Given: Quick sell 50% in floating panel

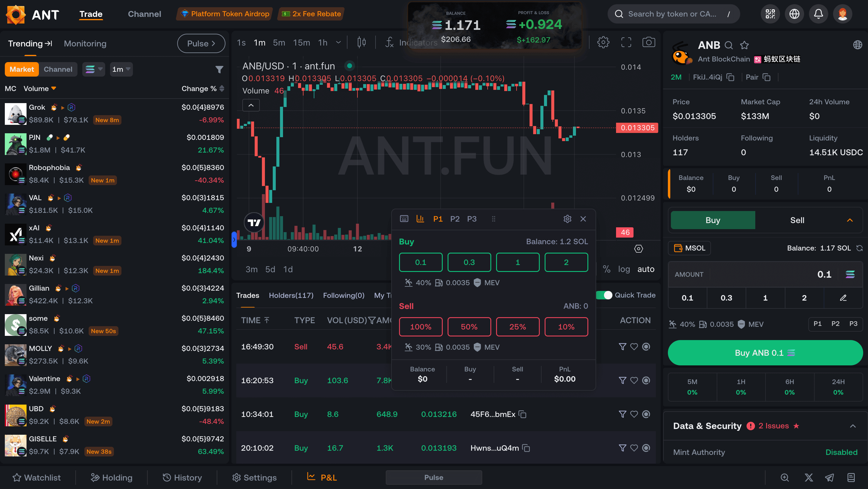Looking at the screenshot, I should (x=469, y=327).
